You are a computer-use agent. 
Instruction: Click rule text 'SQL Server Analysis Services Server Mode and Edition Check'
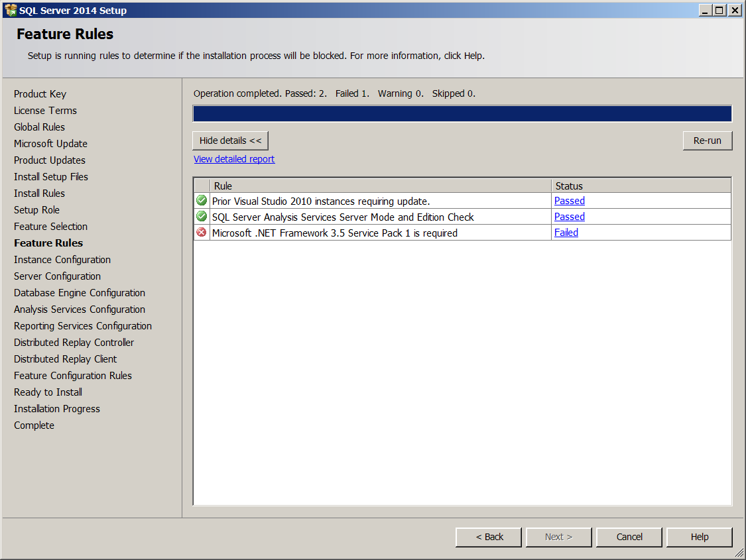pyautogui.click(x=343, y=217)
